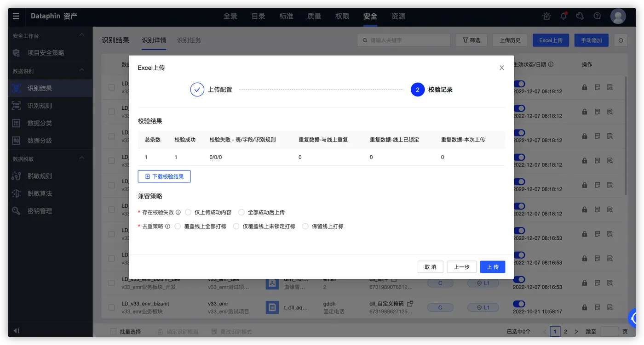Click the info icon beside 去重策略
The height and width of the screenshot is (345, 644).
(x=167, y=226)
